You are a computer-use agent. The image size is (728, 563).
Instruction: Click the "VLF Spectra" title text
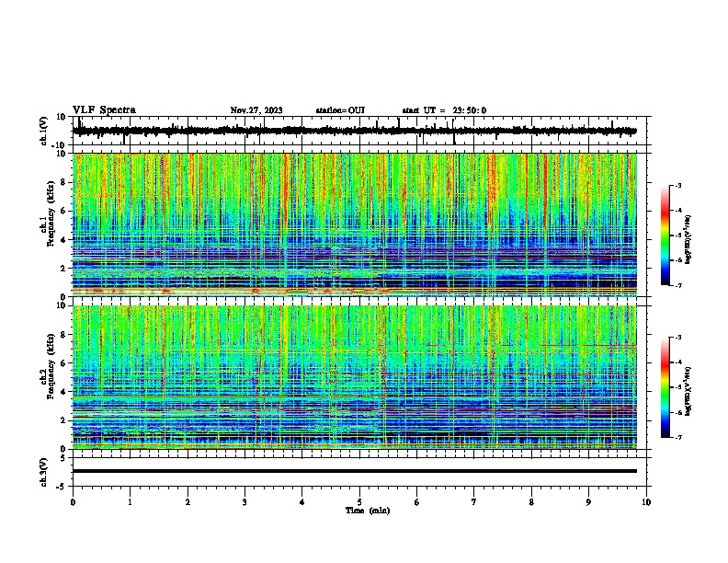tap(104, 110)
